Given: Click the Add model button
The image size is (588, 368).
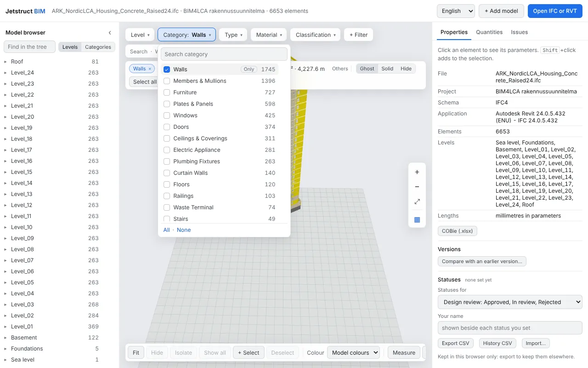Looking at the screenshot, I should pos(501,11).
